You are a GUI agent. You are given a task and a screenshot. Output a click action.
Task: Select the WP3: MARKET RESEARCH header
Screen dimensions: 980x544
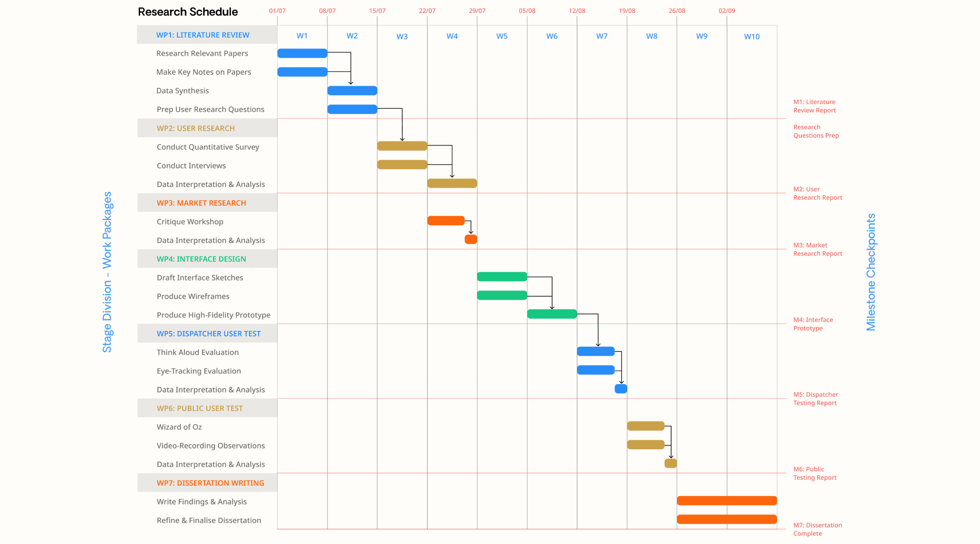pos(207,203)
